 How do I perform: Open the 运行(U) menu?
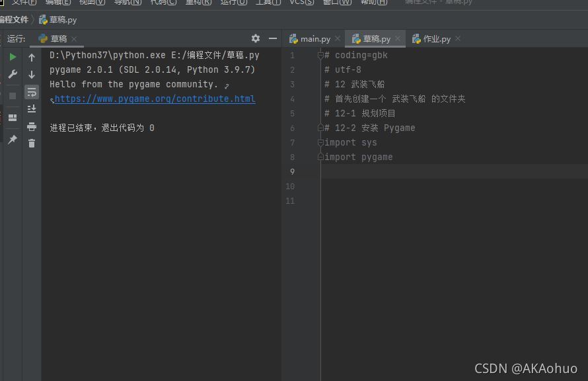(234, 2)
